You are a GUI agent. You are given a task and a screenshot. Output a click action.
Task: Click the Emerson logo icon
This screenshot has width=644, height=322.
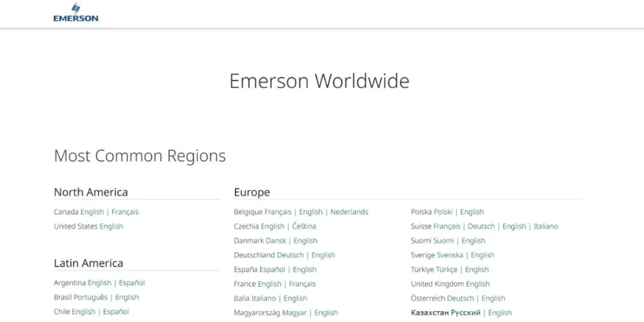[76, 13]
